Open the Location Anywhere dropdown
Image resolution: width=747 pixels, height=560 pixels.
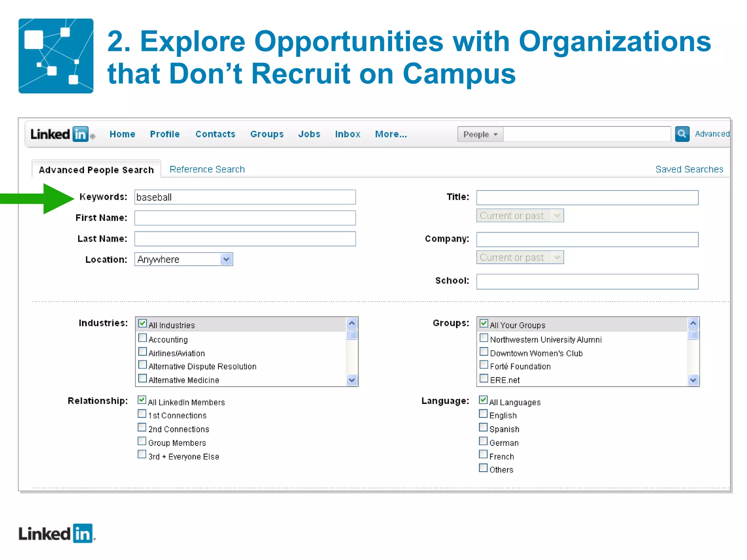tap(183, 259)
